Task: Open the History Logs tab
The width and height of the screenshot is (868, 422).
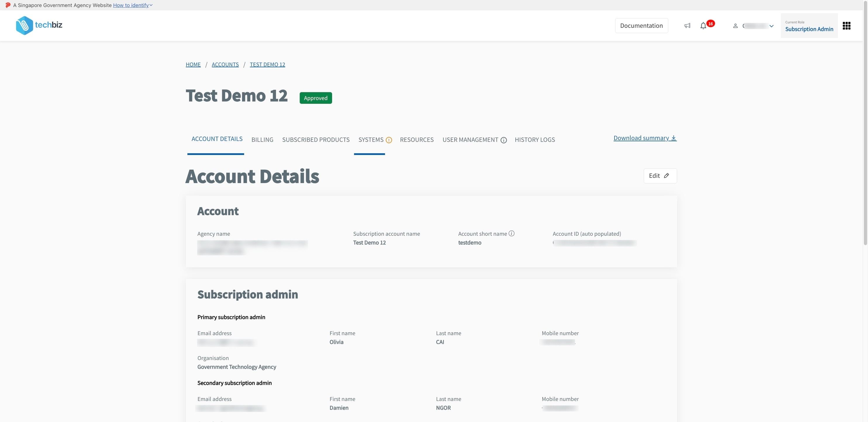Action: [534, 139]
